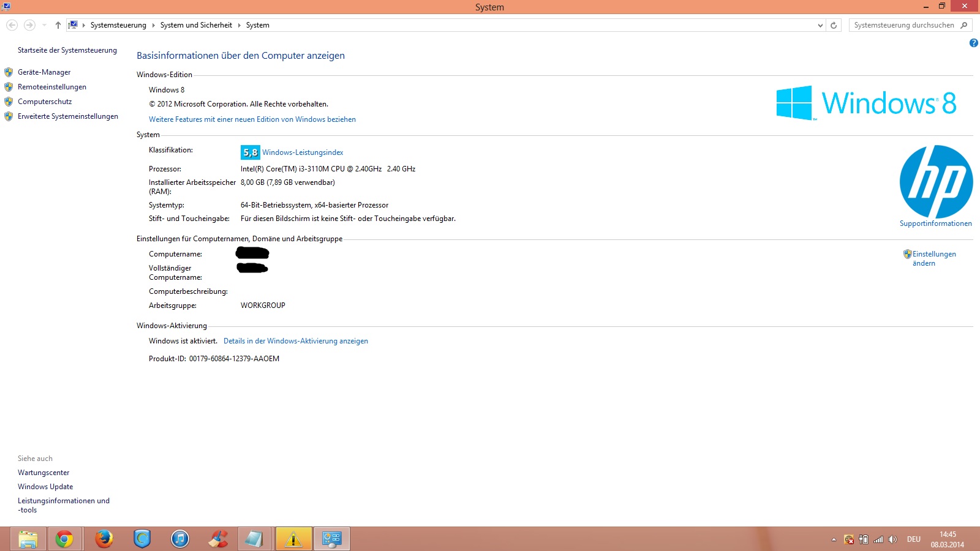The width and height of the screenshot is (980, 551).
Task: Open Windows Update link
Action: [x=45, y=487]
